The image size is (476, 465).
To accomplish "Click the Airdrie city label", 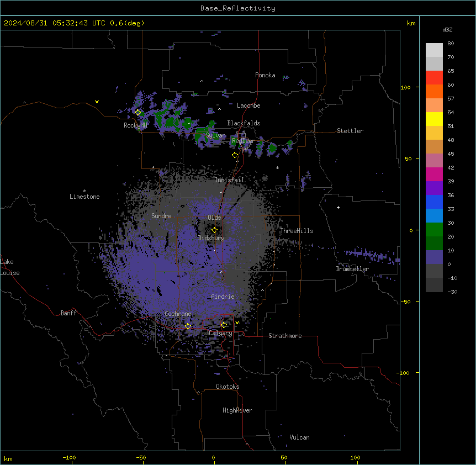I will tap(223, 297).
